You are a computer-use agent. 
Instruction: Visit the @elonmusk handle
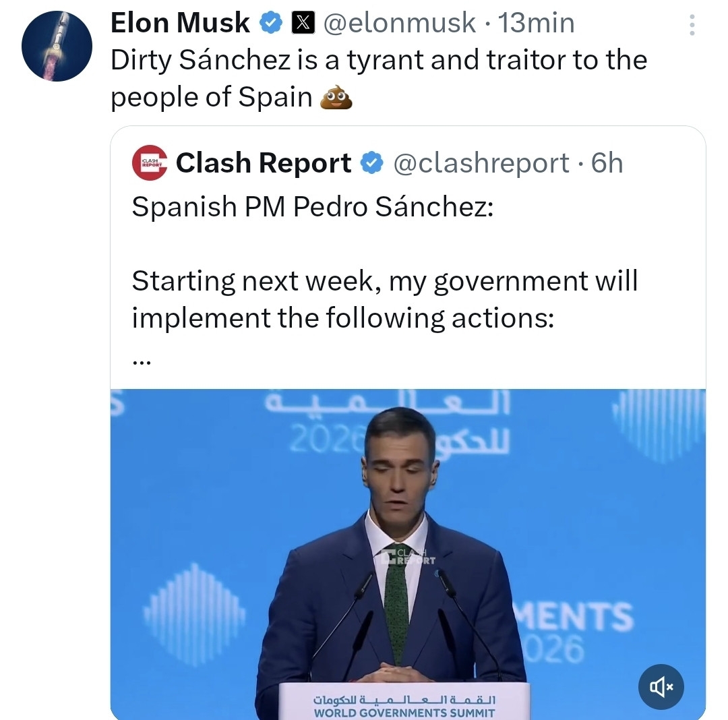(400, 24)
